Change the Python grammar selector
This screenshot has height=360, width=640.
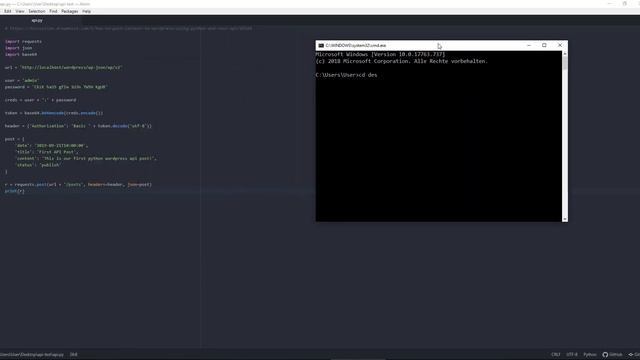coord(590,355)
